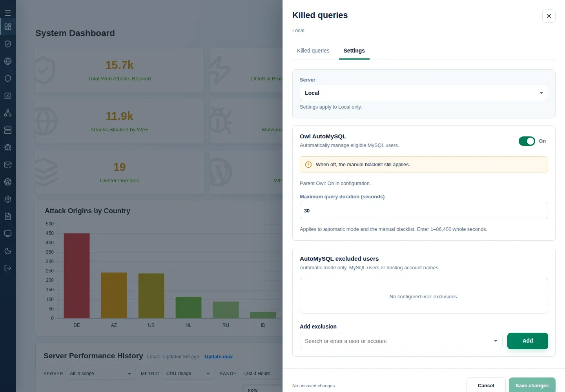This screenshot has height=392, width=565.
Task: Click the logout icon in the sidebar
Action: pos(7,268)
